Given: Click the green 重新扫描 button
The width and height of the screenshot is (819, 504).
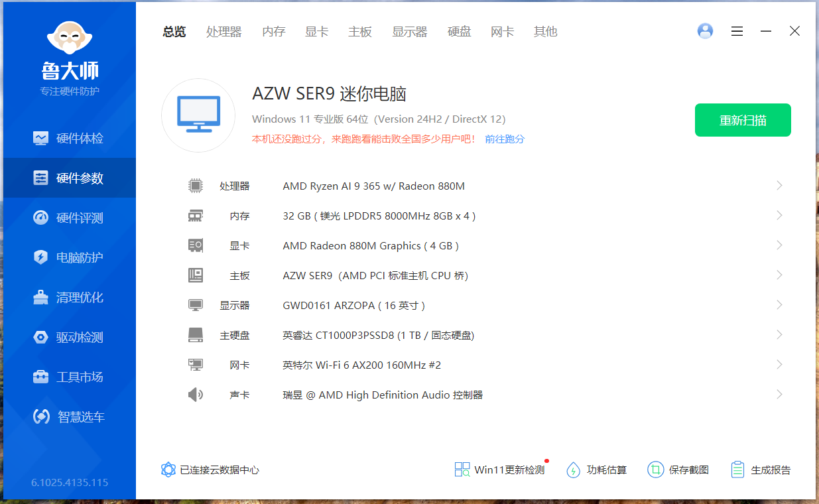Looking at the screenshot, I should [743, 120].
